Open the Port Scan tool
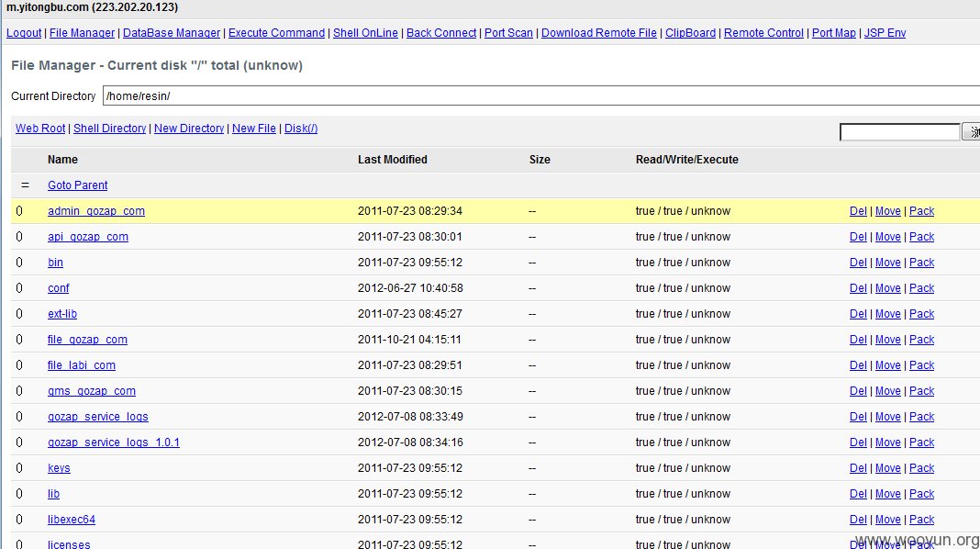 pyautogui.click(x=508, y=32)
